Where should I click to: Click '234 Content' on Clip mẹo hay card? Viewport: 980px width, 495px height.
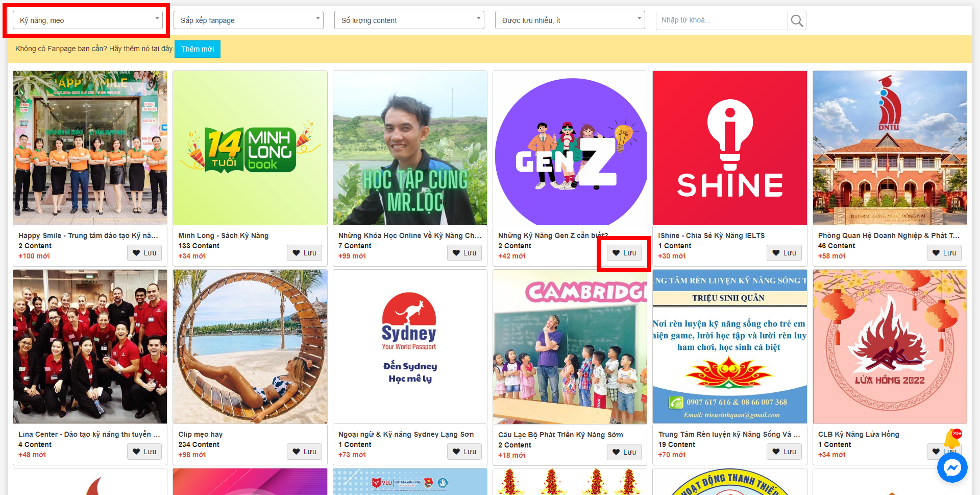coord(199,444)
